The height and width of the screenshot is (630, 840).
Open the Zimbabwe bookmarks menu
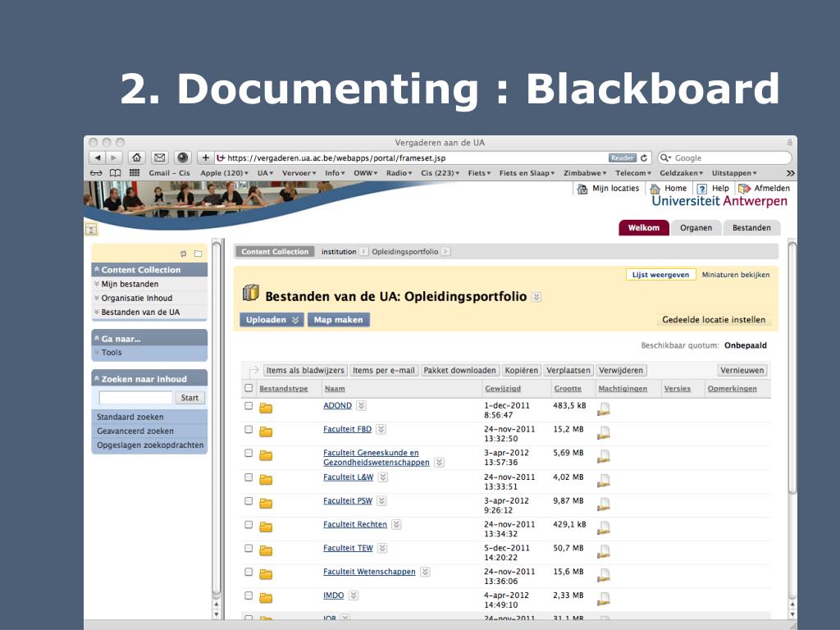pyautogui.click(x=584, y=173)
